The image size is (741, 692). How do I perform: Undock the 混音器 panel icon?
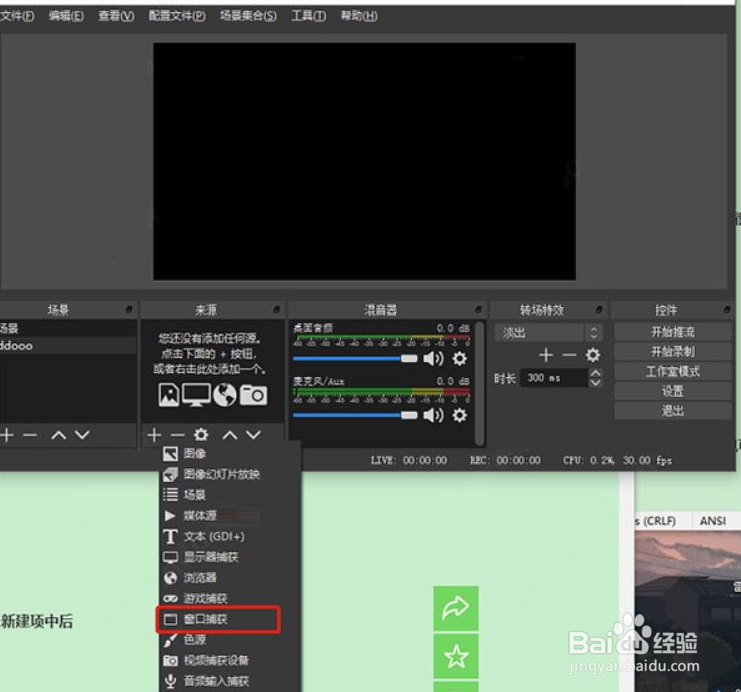(x=478, y=310)
